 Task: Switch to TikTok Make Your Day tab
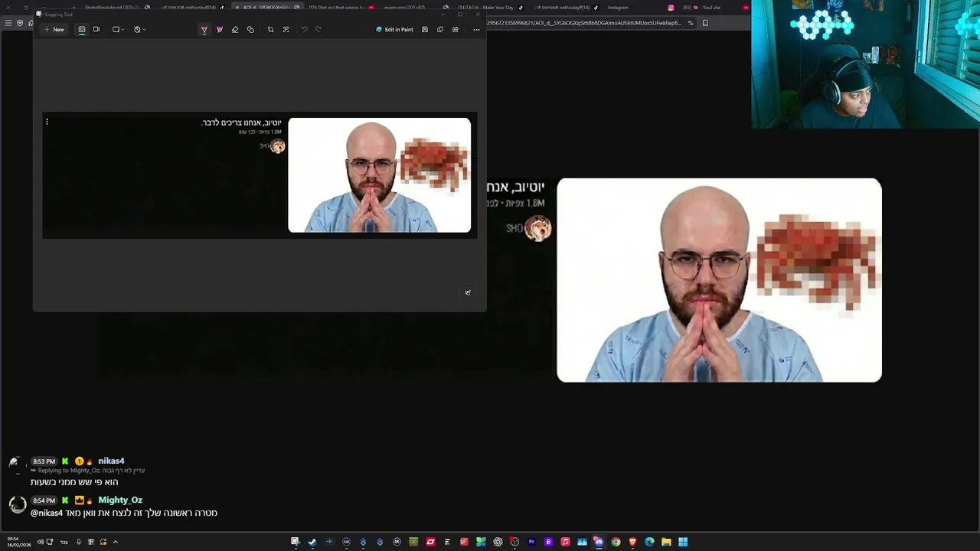pos(488,8)
